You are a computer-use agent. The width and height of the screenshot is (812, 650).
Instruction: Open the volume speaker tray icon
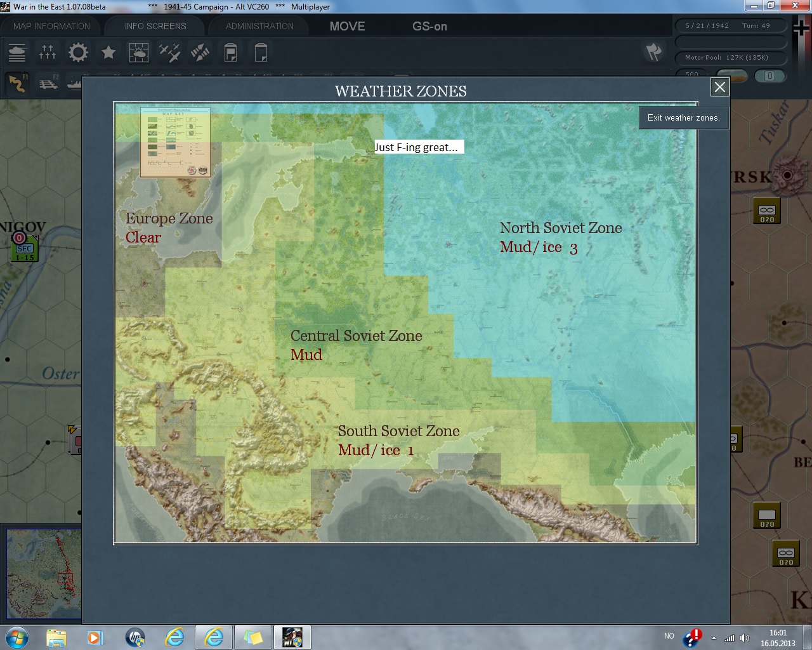(x=745, y=638)
